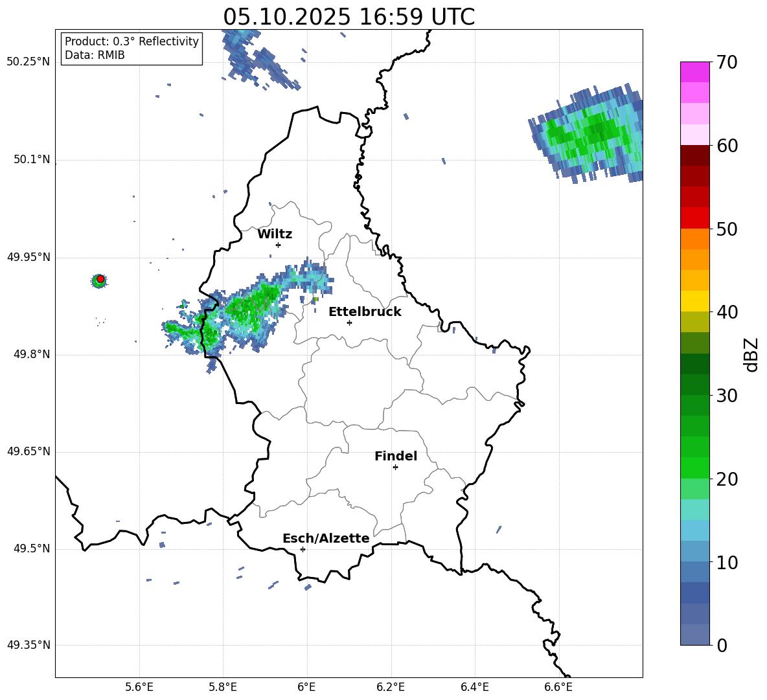The height and width of the screenshot is (700, 767).
Task: Click the 50.1°N latitude label
Action: (x=32, y=160)
